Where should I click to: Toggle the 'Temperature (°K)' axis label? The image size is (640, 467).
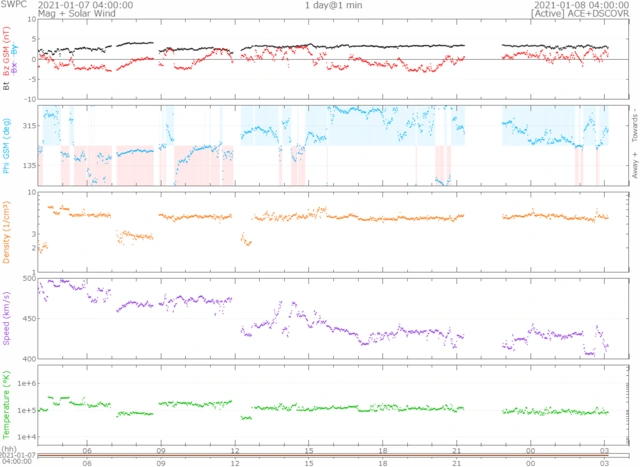(x=6, y=405)
